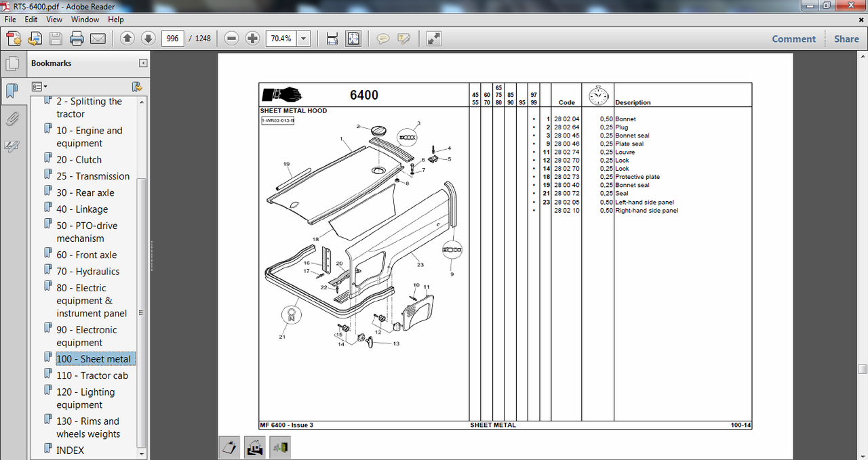Click the Save file toolbar icon

pyautogui.click(x=56, y=39)
